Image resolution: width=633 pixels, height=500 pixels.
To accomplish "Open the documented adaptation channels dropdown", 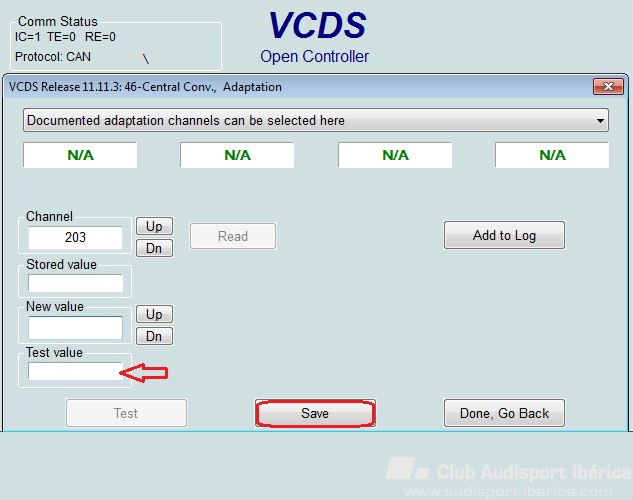I will [x=316, y=120].
